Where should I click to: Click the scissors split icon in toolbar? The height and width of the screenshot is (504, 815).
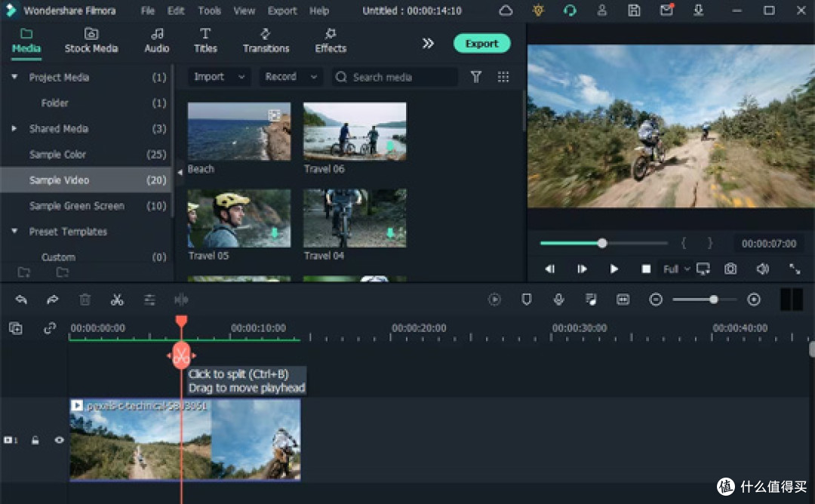tap(117, 300)
